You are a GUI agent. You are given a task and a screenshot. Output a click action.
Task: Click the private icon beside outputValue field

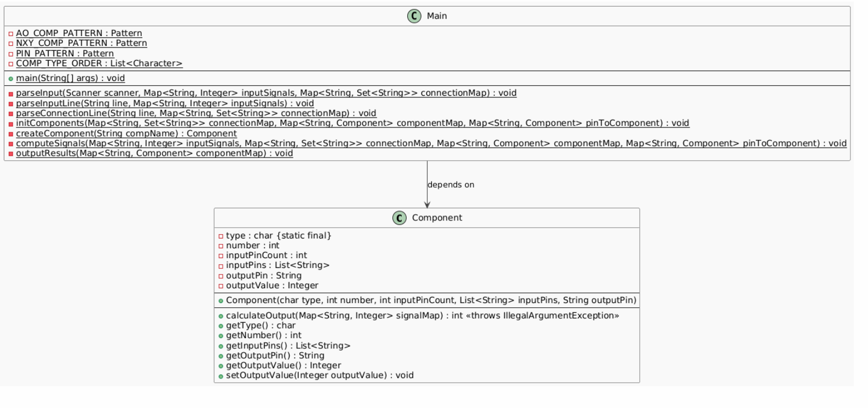pos(221,286)
